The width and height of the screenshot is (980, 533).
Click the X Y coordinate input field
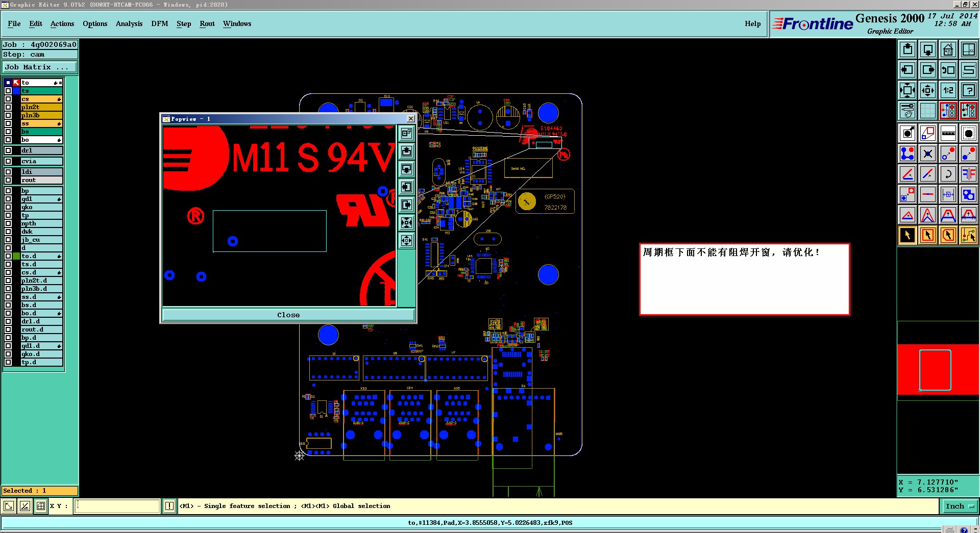click(118, 506)
